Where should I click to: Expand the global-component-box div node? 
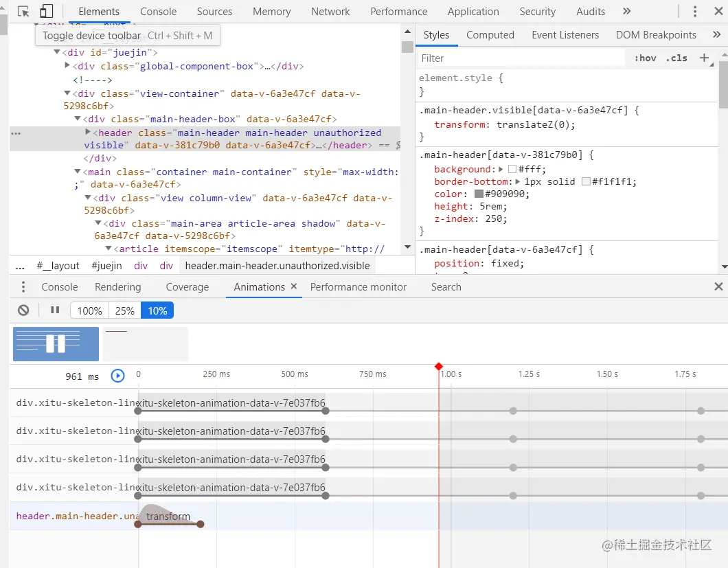click(x=67, y=65)
